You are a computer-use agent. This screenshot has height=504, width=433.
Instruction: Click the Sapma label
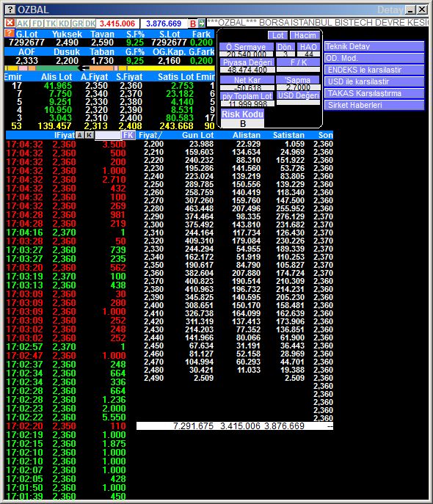298,80
